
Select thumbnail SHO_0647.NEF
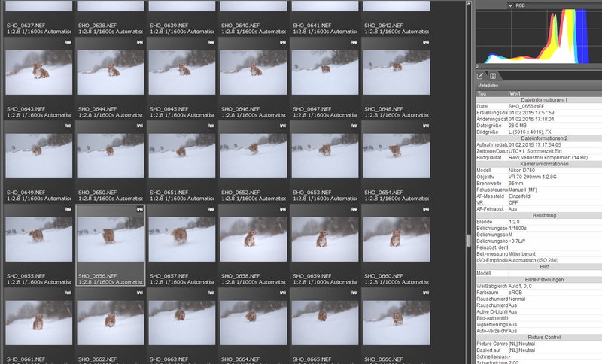coord(325,72)
